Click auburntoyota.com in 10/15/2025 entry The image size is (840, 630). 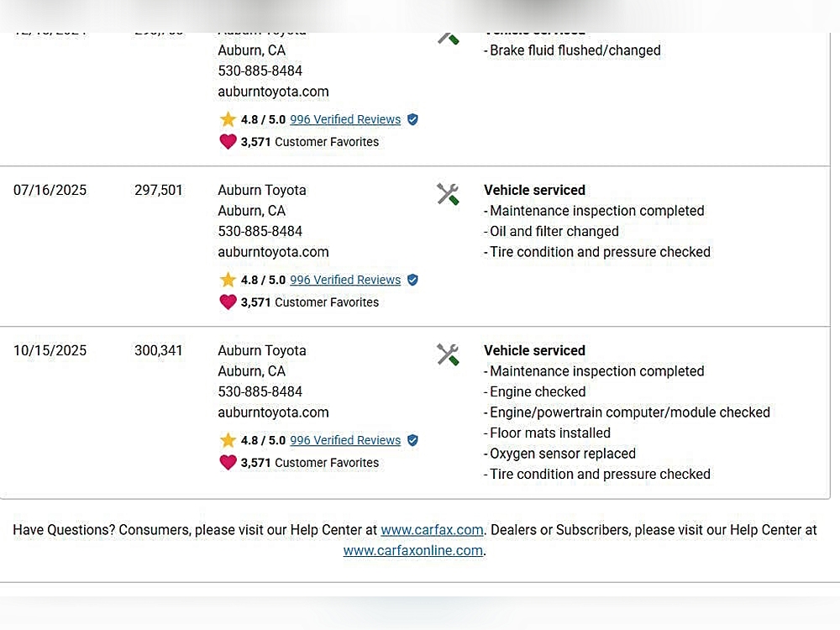tap(273, 412)
